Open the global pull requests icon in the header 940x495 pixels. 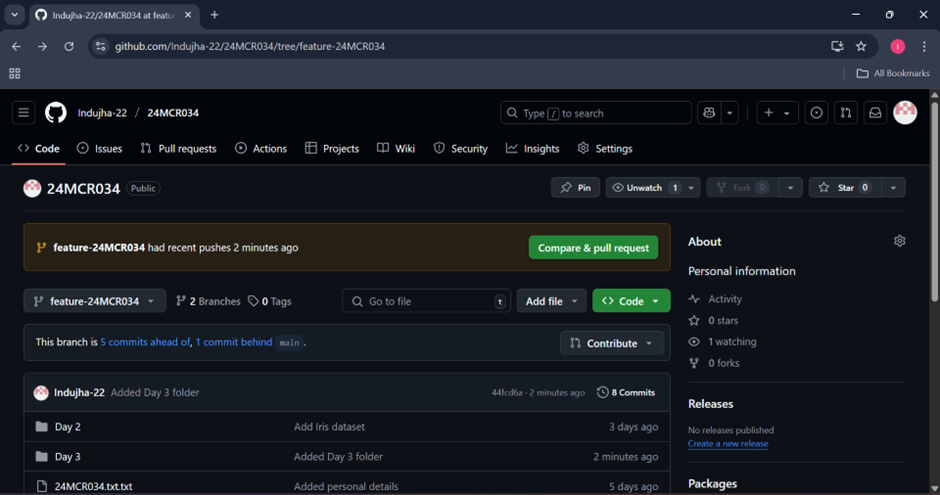[846, 113]
